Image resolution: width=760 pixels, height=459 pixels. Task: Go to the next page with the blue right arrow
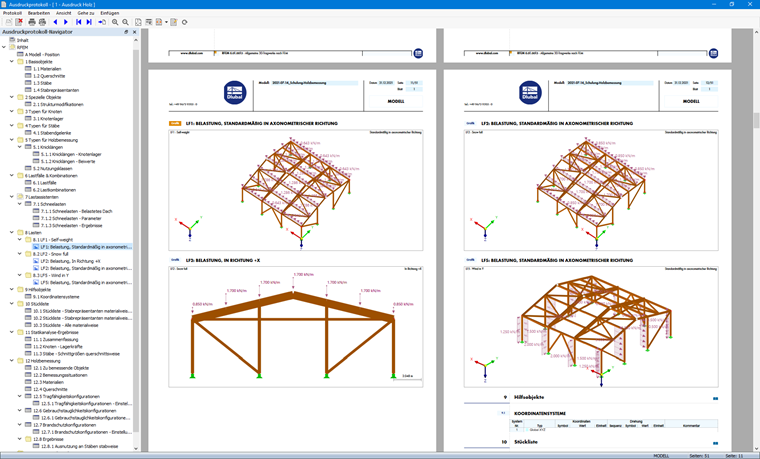coord(66,22)
